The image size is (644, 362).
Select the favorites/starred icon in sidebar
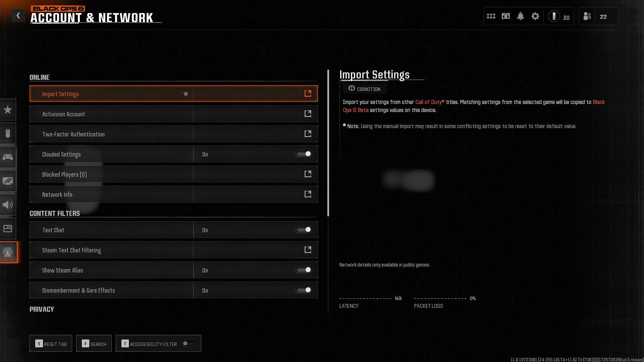click(x=7, y=109)
